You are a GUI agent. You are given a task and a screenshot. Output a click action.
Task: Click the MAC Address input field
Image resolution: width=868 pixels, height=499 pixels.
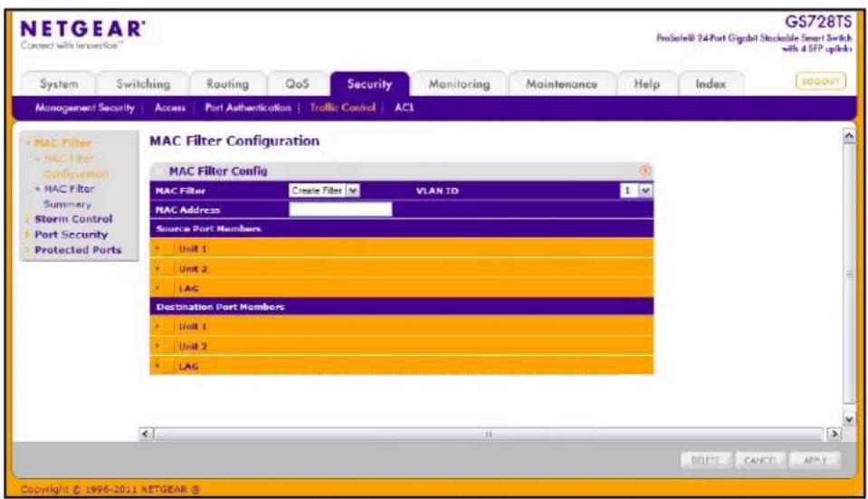click(x=340, y=209)
